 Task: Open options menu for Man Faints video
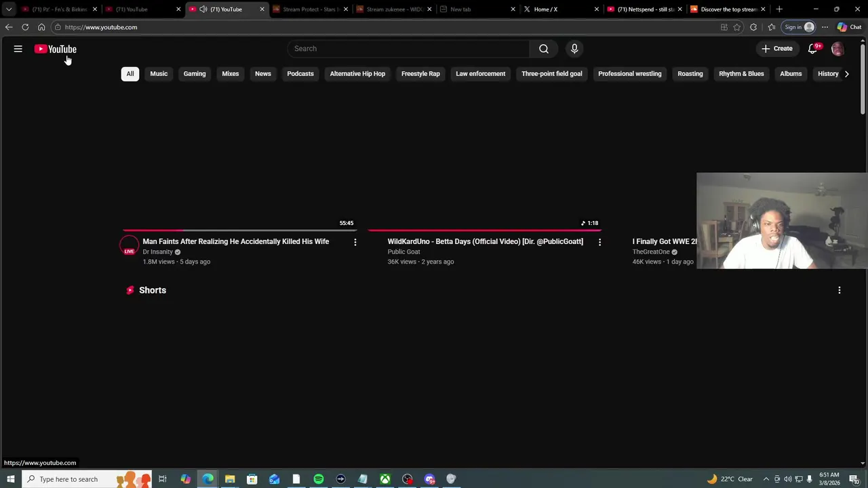click(355, 242)
